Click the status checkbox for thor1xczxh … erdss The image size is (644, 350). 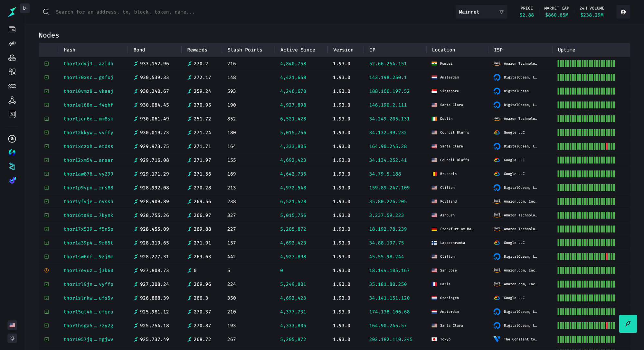point(47,146)
